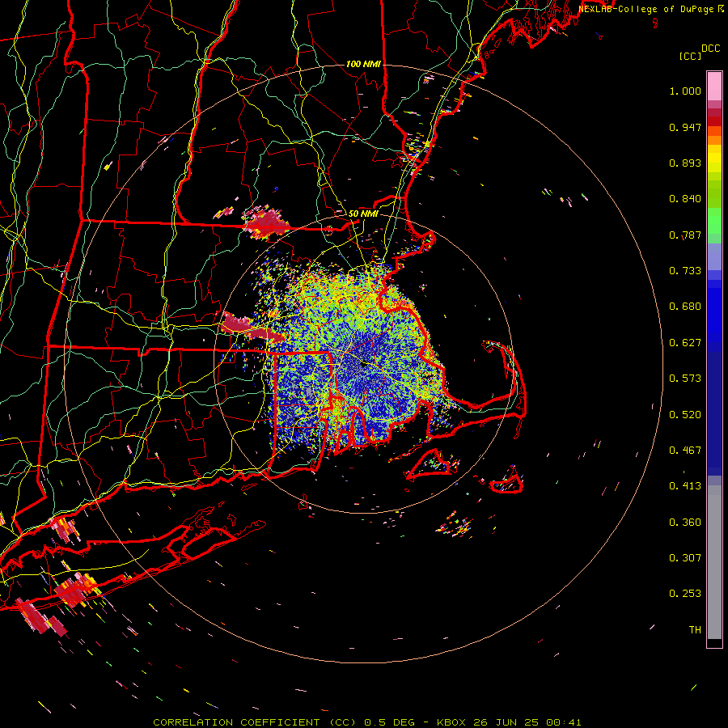Click the [CC] legend unit label
Screen dimensions: 728x728
(691, 56)
